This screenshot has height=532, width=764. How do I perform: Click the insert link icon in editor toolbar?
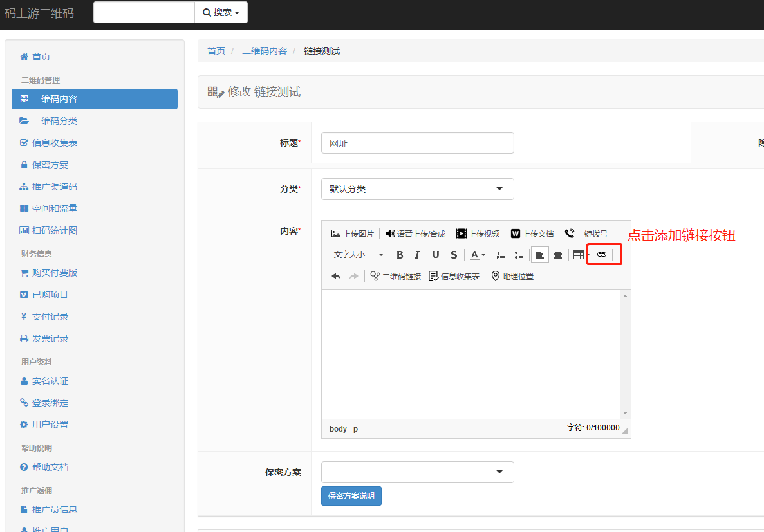[602, 255]
